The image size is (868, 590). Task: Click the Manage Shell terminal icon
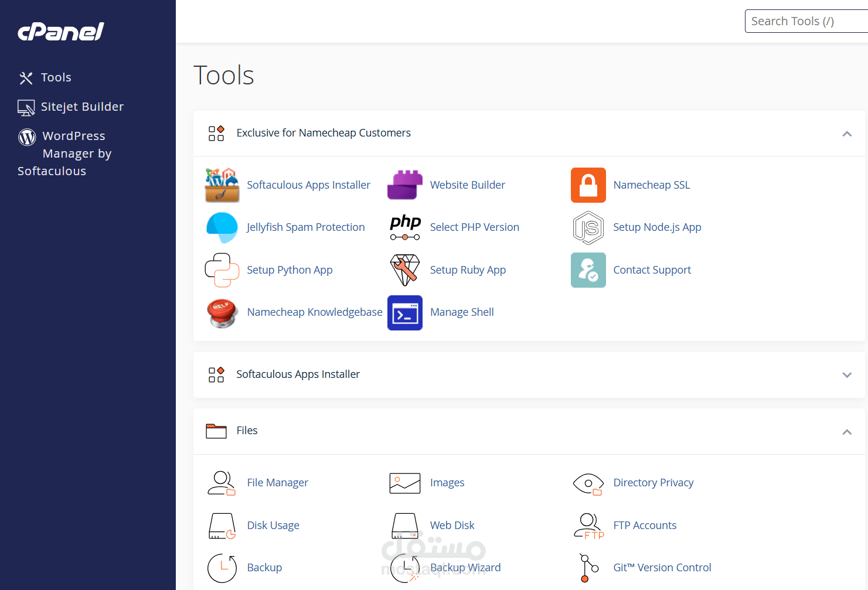(x=405, y=313)
